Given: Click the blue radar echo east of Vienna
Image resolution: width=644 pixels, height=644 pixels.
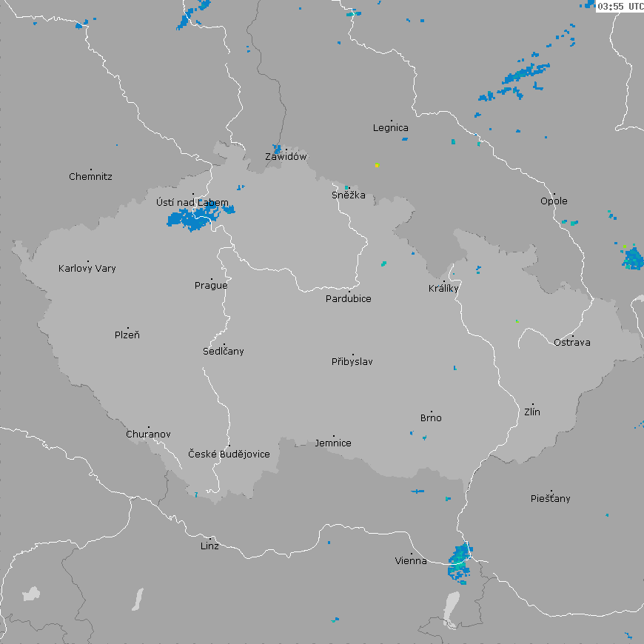Looking at the screenshot, I should click(460, 559).
